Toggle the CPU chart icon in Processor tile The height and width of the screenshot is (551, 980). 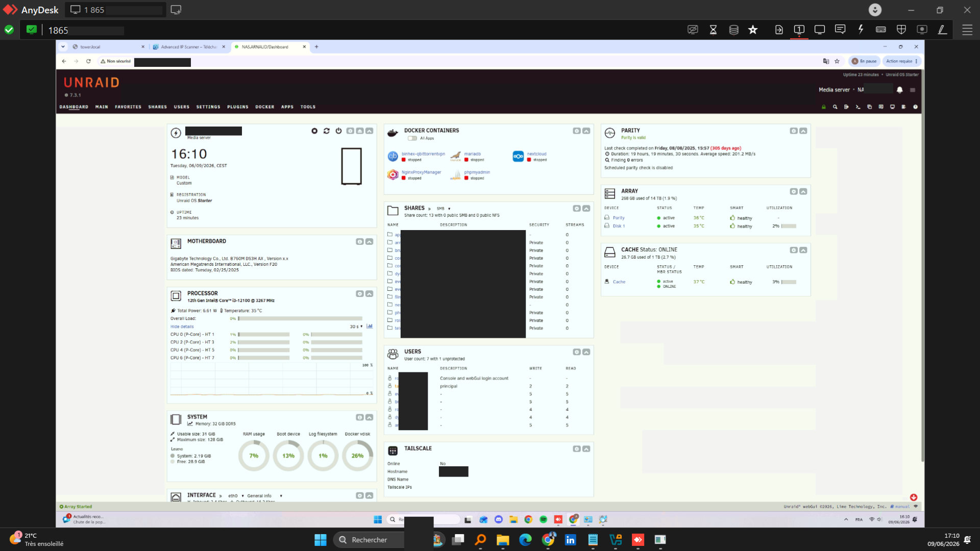pos(370,327)
